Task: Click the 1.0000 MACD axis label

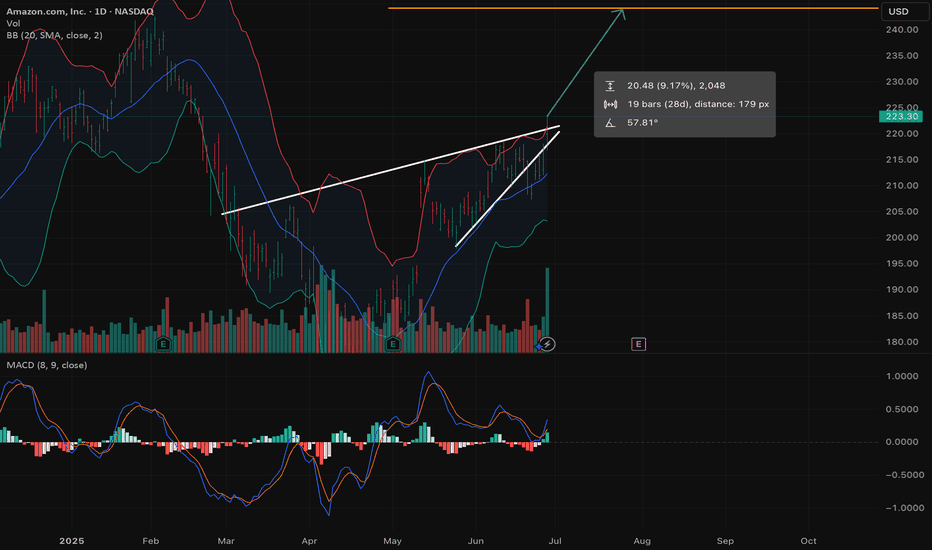Action: tap(902, 376)
